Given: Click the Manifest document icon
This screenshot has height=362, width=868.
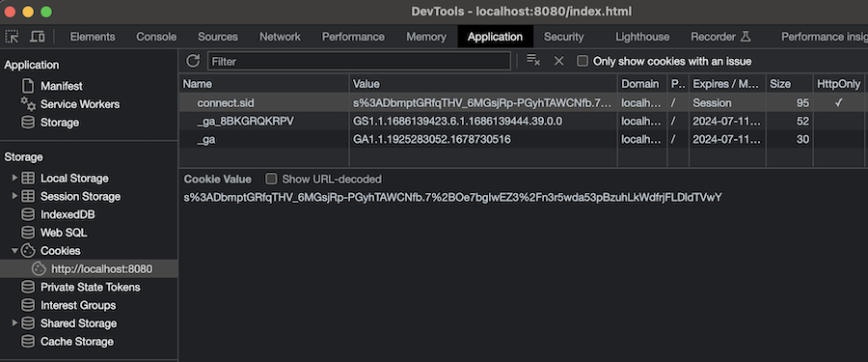Looking at the screenshot, I should (x=28, y=86).
